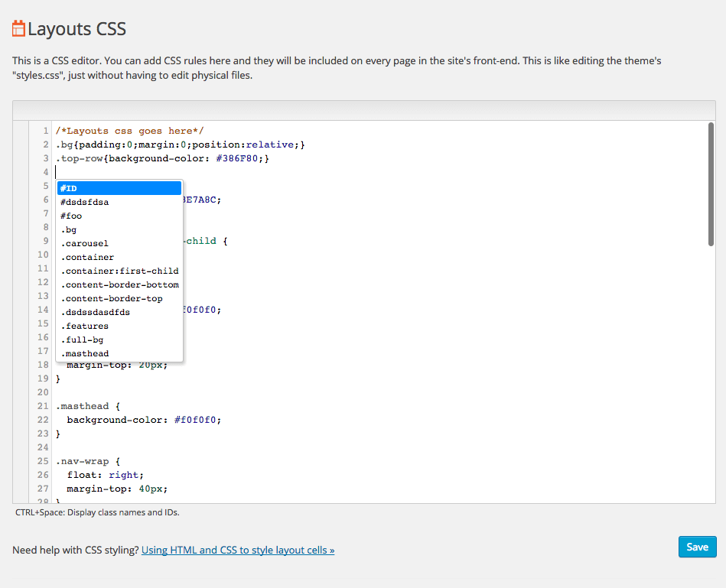Click the .nav-wrap selector on line 25

pos(83,461)
